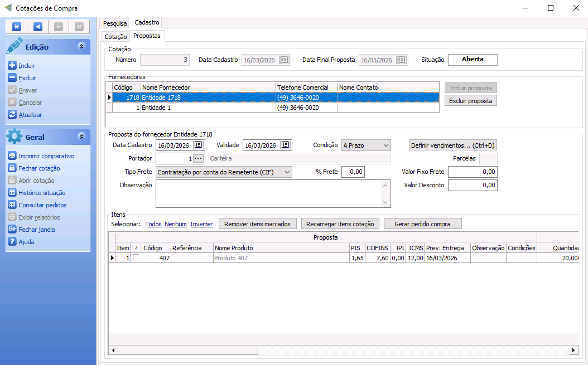588x365 pixels.
Task: Click the Incluir plus icon
Action: (x=12, y=66)
